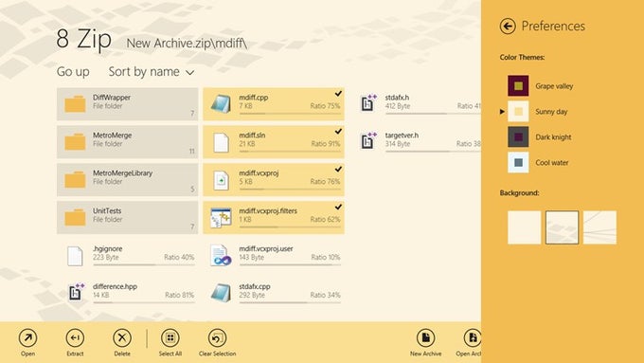
Task: Deselect mdiff.vcxproj.filters via its checkmark
Action: pyautogui.click(x=338, y=207)
